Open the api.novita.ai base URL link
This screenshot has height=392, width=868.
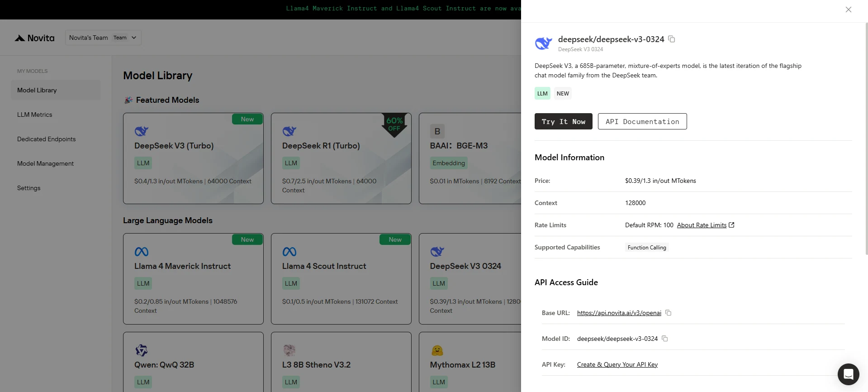click(x=619, y=313)
